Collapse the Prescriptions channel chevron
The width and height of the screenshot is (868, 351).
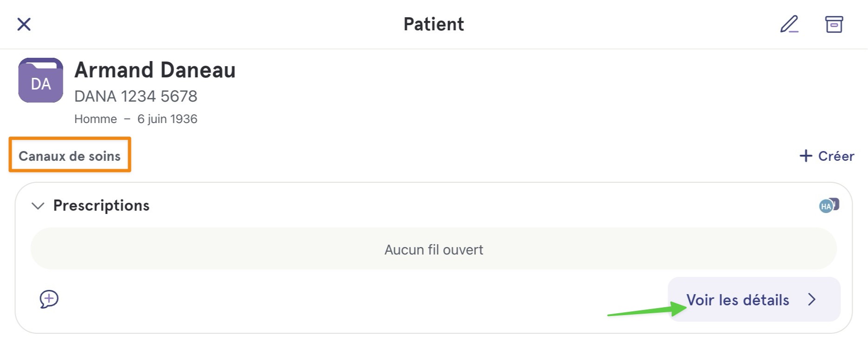click(38, 206)
